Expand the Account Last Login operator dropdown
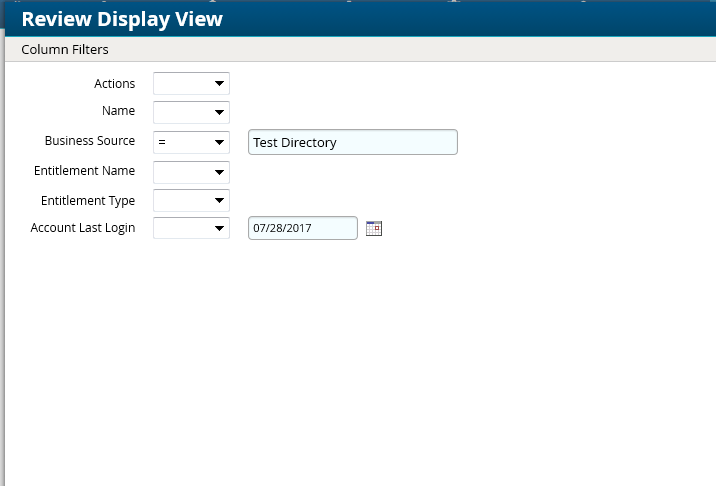The image size is (716, 486). pos(191,229)
